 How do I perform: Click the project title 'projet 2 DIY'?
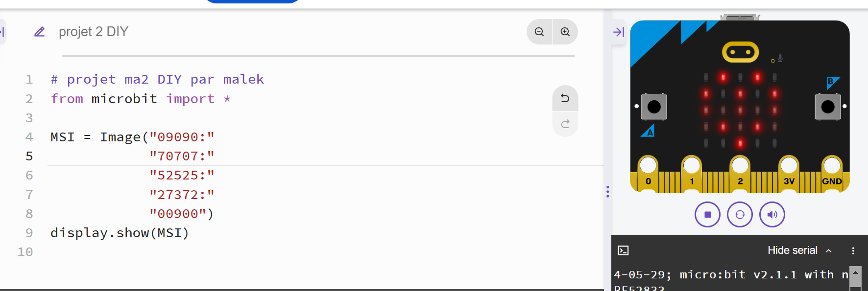(94, 32)
